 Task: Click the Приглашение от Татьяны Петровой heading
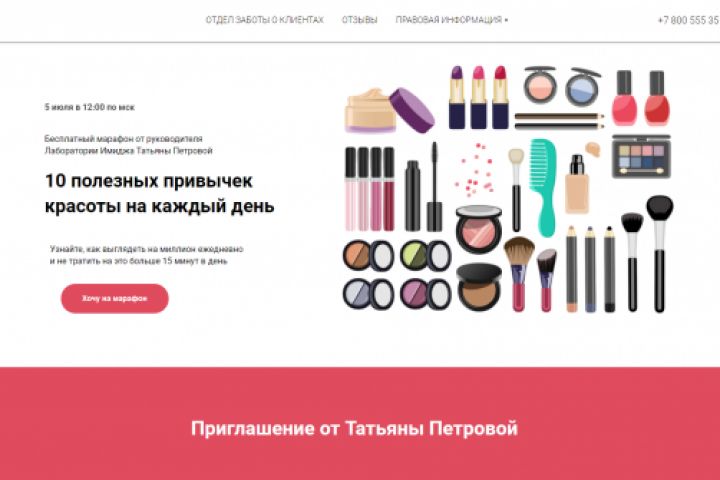(354, 428)
